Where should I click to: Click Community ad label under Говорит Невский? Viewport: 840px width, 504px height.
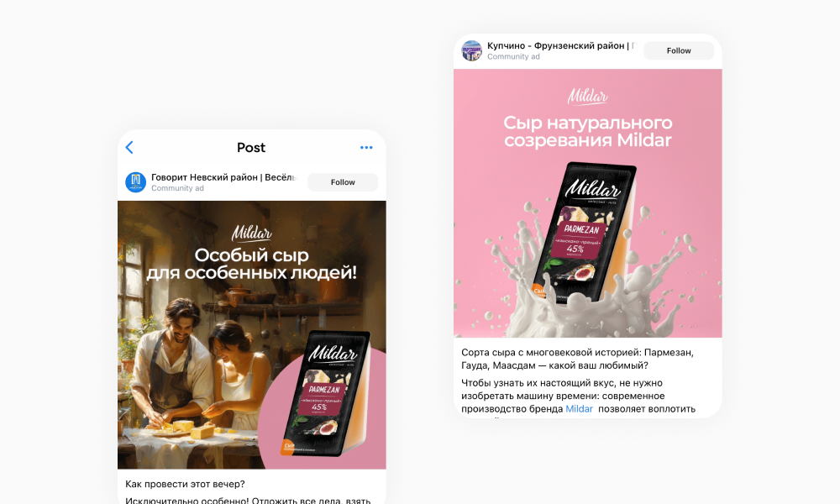pyautogui.click(x=177, y=188)
